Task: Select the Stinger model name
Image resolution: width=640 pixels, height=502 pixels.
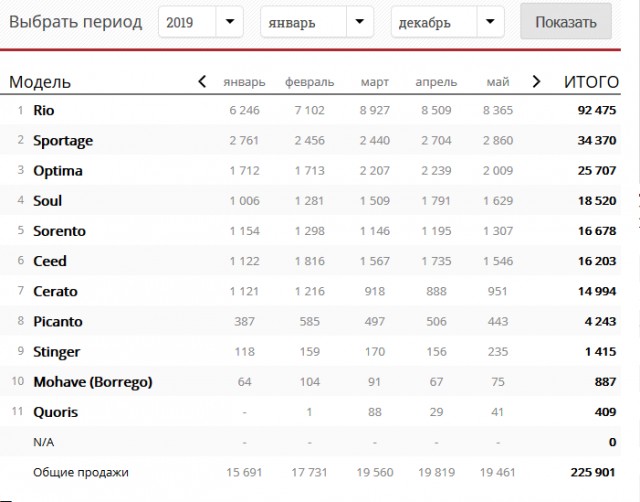Action: (56, 352)
